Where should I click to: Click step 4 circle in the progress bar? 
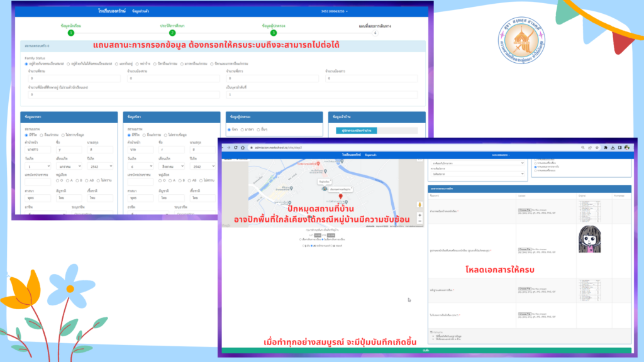pos(375,33)
